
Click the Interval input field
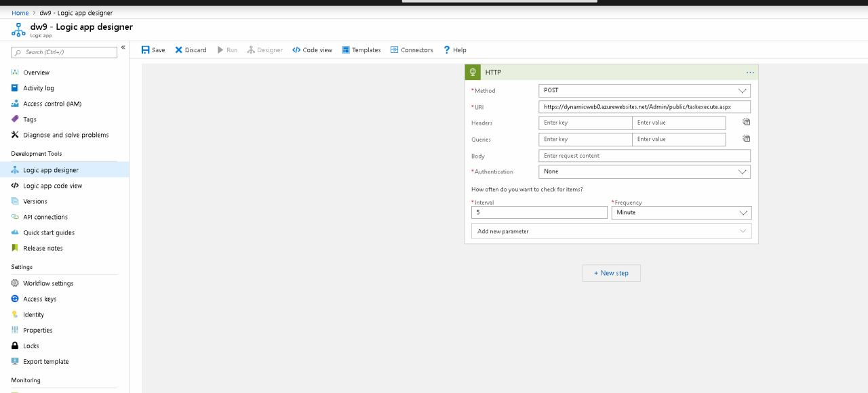click(x=539, y=213)
